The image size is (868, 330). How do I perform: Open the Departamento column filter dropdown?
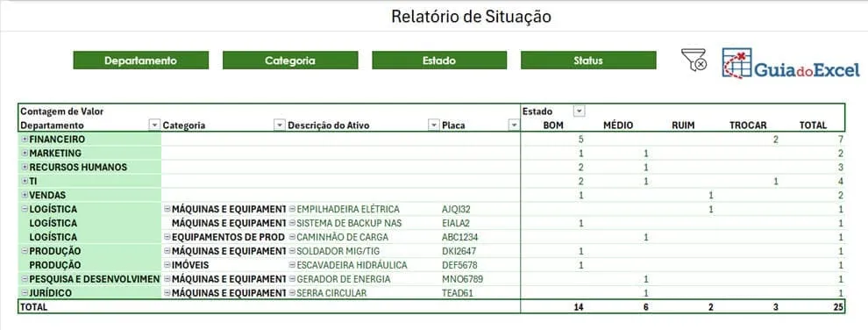[154, 126]
